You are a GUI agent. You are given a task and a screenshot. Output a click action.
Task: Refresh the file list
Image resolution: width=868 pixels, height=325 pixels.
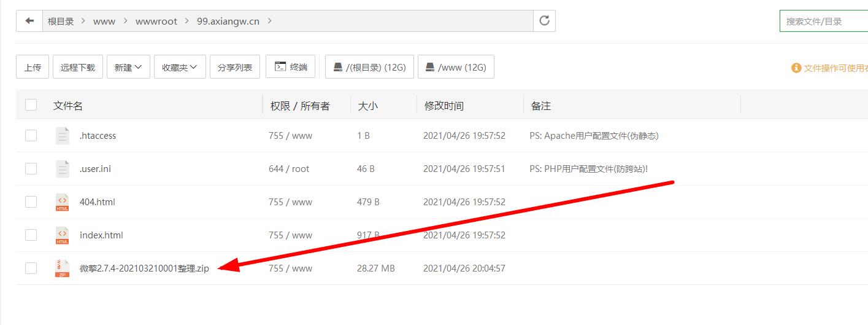pos(544,21)
